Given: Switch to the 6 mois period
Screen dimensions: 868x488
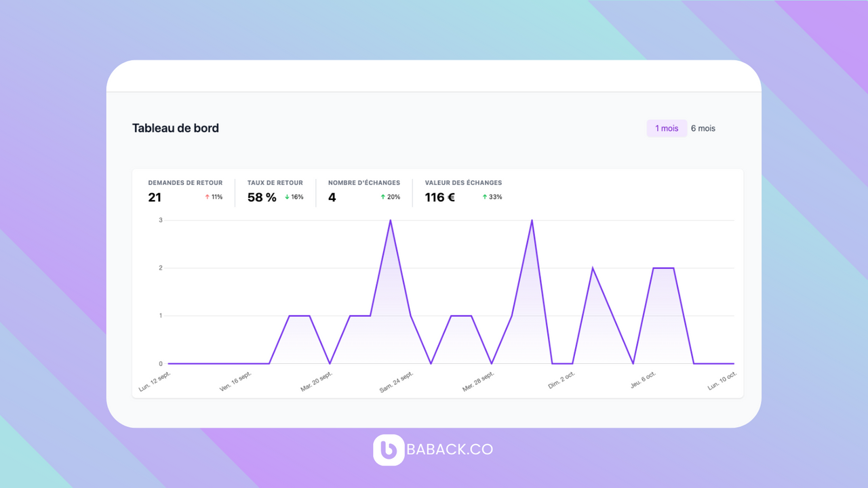Looking at the screenshot, I should (x=703, y=128).
